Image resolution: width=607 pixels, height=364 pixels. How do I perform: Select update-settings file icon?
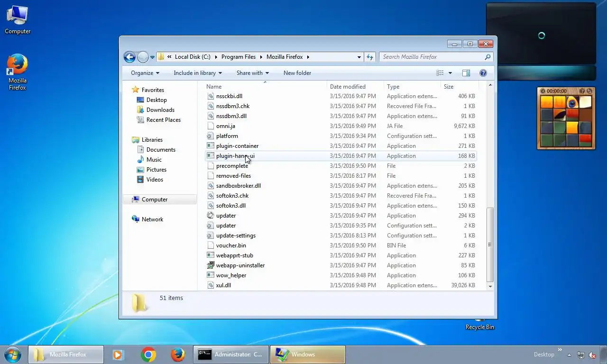(x=211, y=236)
